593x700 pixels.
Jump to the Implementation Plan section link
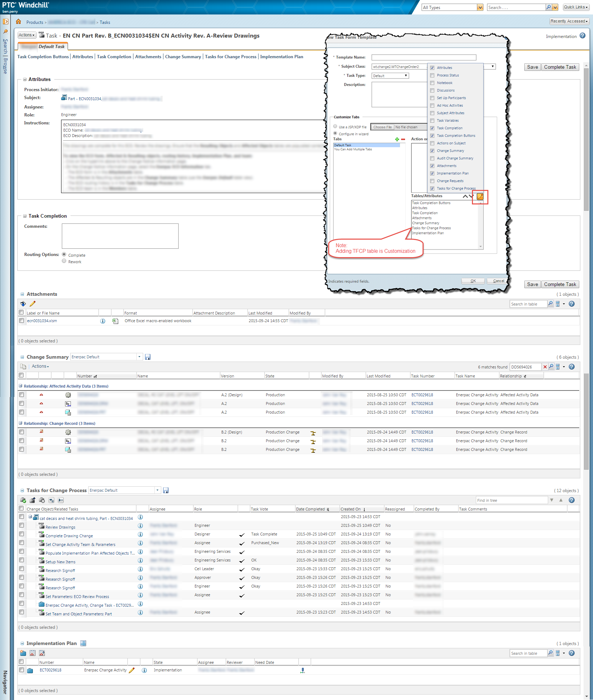(282, 57)
